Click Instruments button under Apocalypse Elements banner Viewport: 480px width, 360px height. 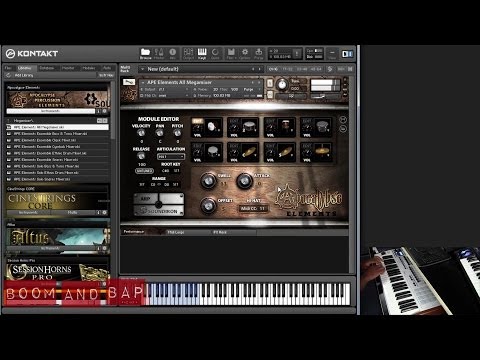[51, 111]
